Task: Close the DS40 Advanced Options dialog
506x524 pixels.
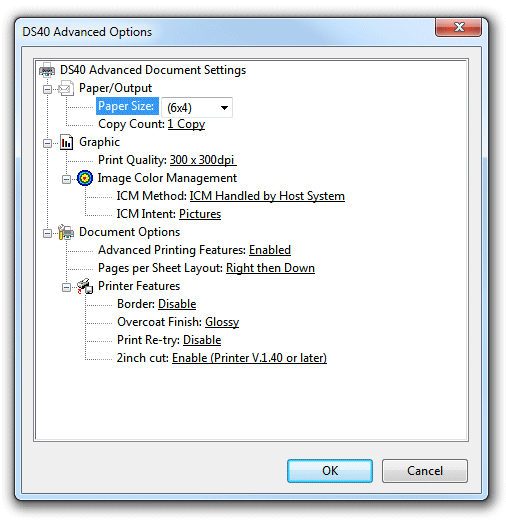Action: 458,27
